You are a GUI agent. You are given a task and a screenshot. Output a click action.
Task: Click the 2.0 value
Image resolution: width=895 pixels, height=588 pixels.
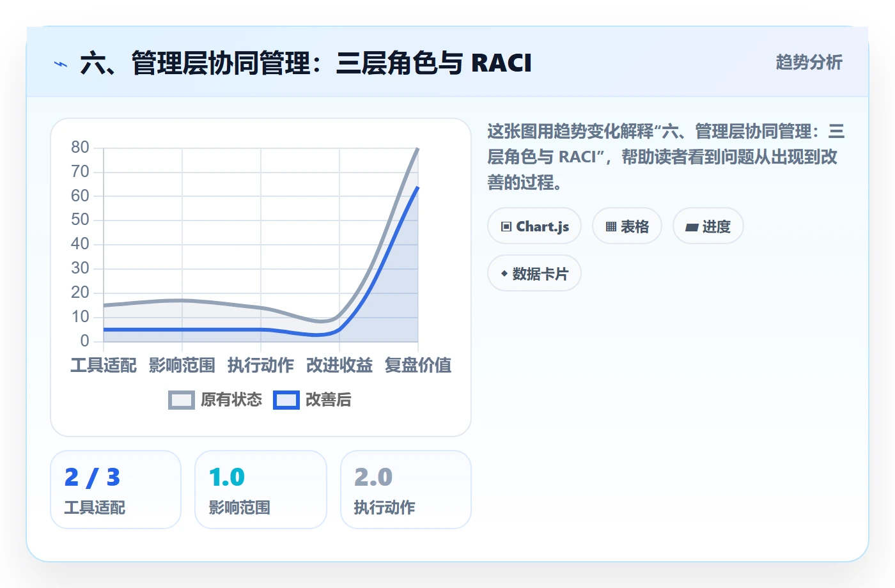(x=373, y=477)
